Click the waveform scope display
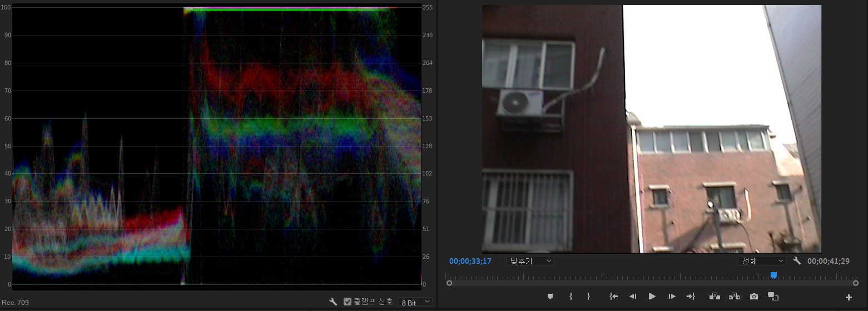Screen dimensions: 868x311 tap(216, 148)
